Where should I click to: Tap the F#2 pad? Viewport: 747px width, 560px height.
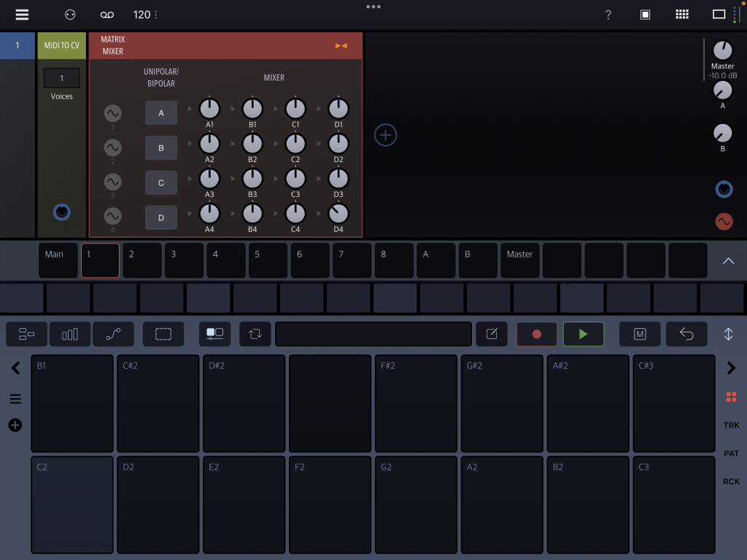coord(416,403)
